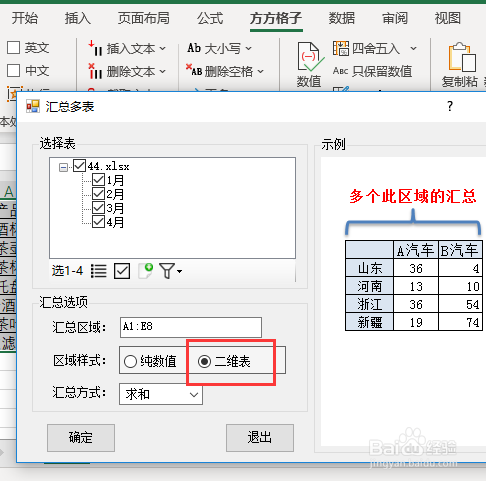This screenshot has height=481, width=486.
Task: Tick the 英文 checkbox
Action: click(13, 48)
